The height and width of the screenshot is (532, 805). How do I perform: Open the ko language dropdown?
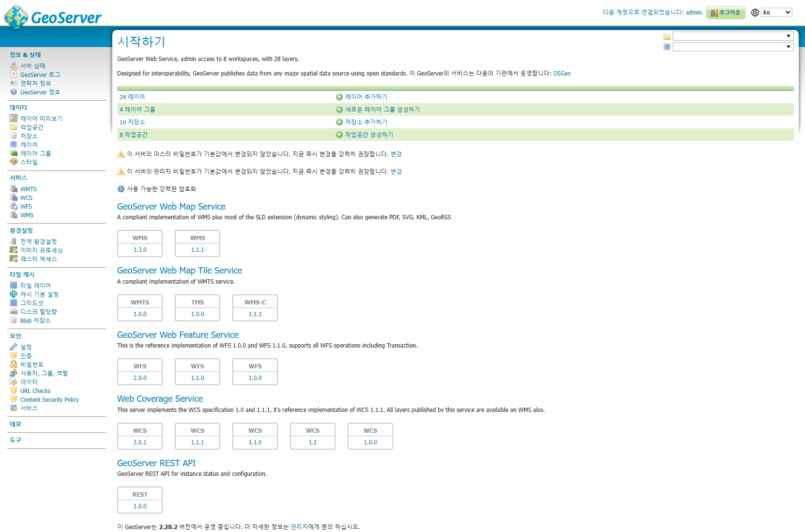776,13
